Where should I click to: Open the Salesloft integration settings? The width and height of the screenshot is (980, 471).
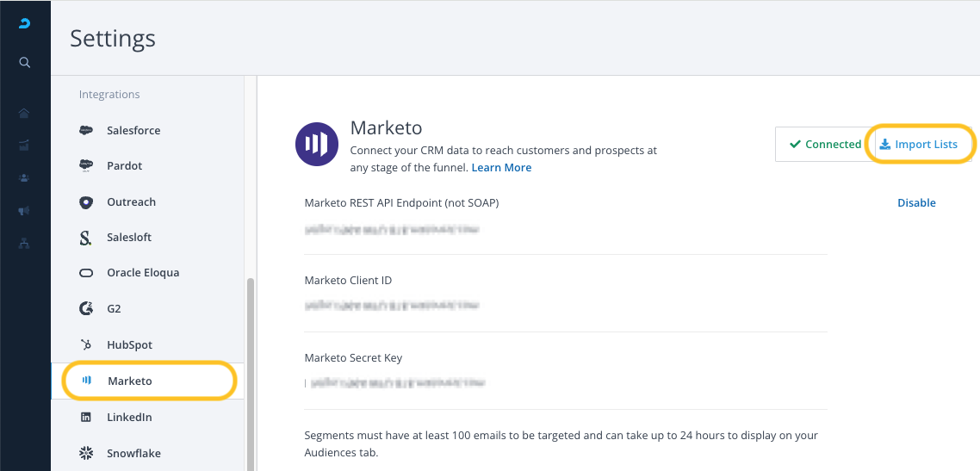pyautogui.click(x=128, y=238)
